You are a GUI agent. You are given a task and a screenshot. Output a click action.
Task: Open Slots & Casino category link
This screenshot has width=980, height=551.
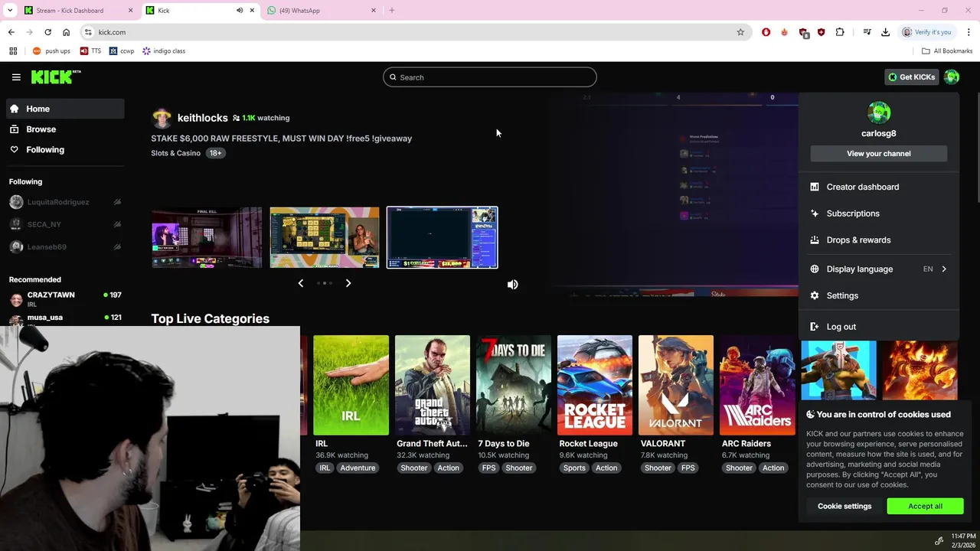click(175, 153)
